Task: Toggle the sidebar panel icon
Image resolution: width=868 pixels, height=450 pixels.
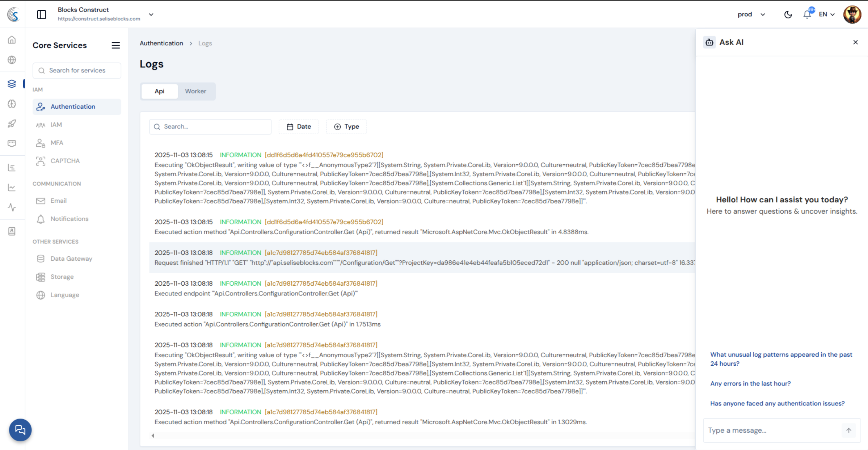Action: click(x=42, y=14)
